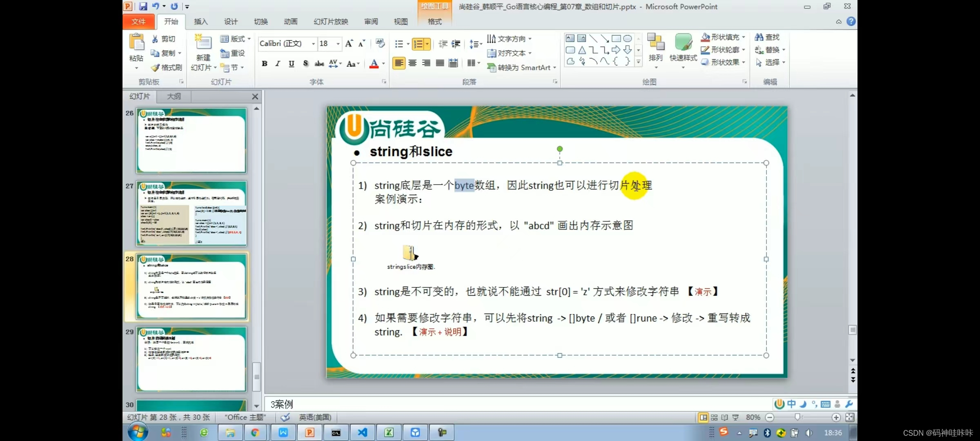Open the Shape Effects (形状效果) dropdown
The height and width of the screenshot is (441, 980).
[x=723, y=62]
